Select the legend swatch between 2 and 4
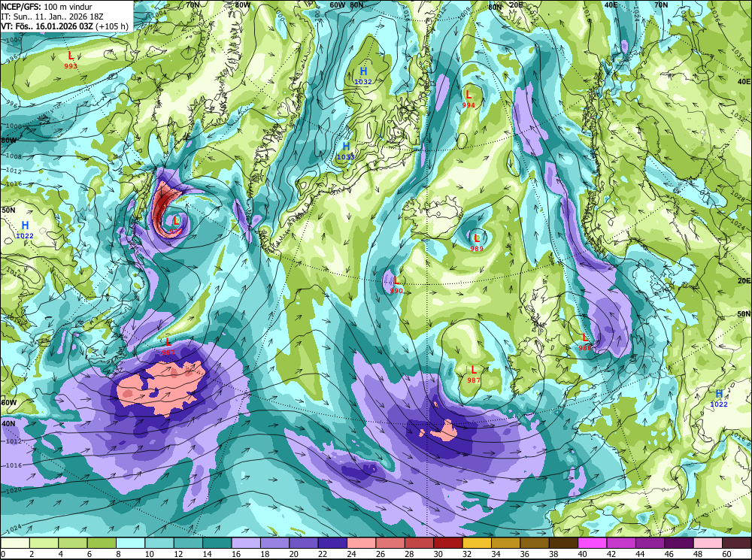This screenshot has width=752, height=560. pos(44,543)
